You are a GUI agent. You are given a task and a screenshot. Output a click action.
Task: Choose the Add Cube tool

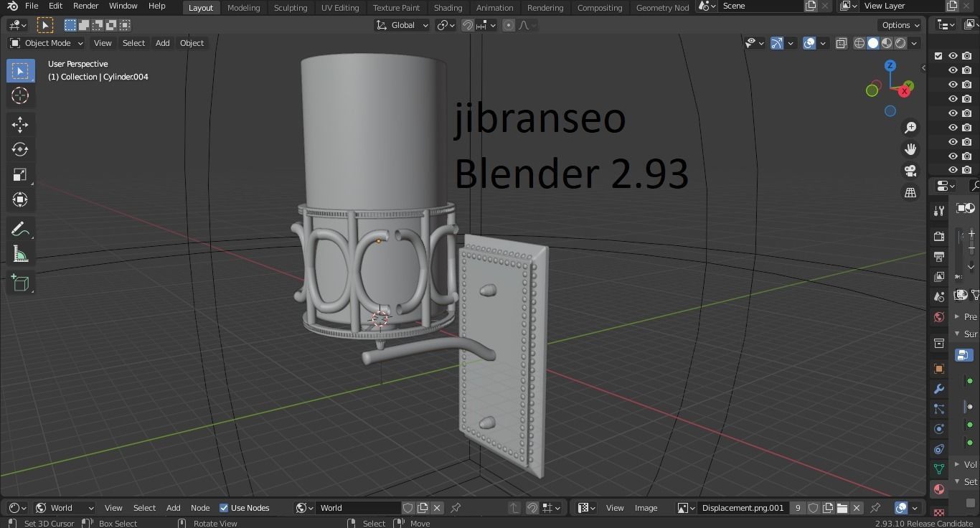[20, 283]
